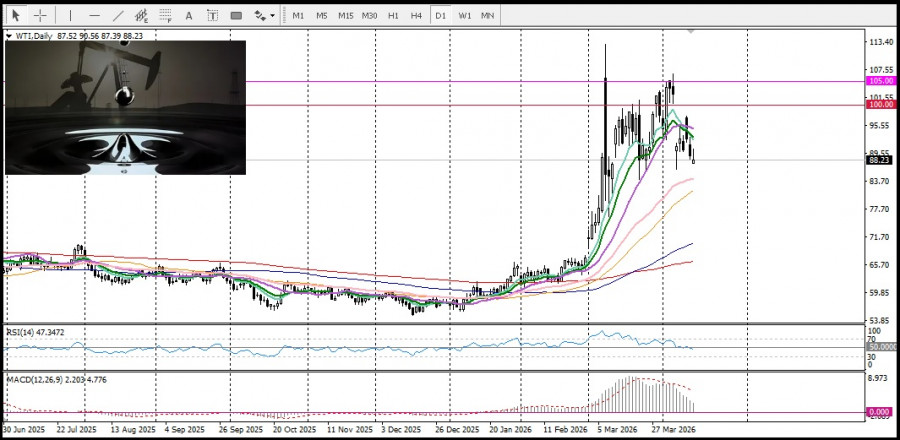The width and height of the screenshot is (900, 440).
Task: Click the chart shift triangle marker
Action: 689,33
